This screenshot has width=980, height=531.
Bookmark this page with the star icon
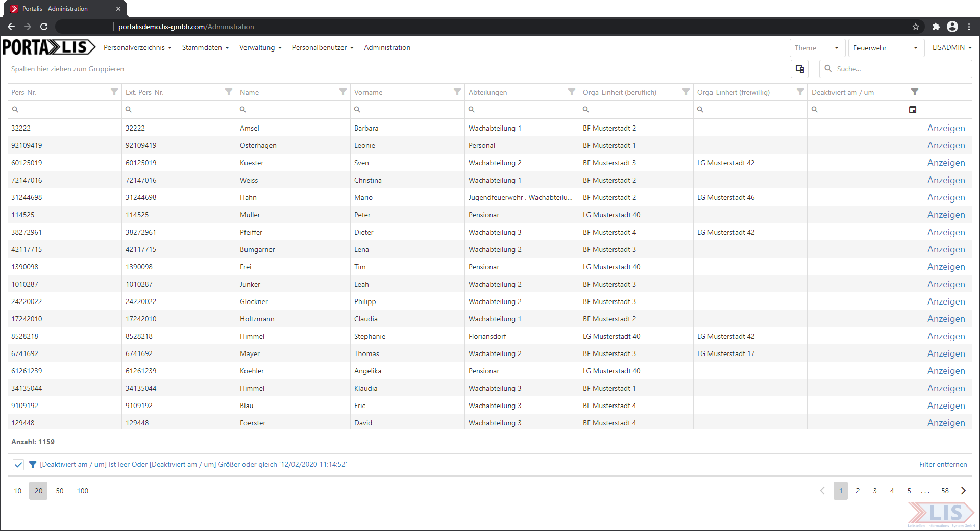pyautogui.click(x=916, y=27)
